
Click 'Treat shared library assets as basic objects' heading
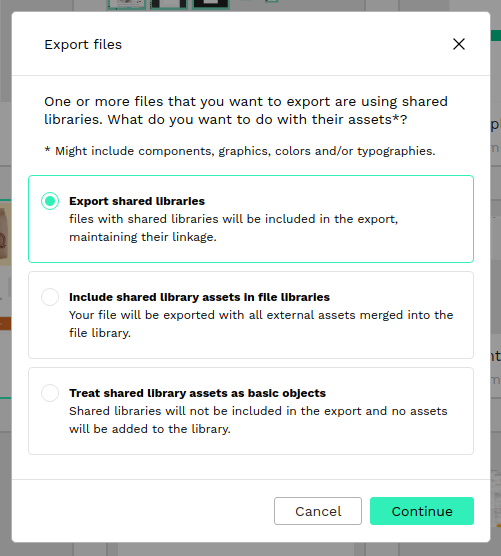pos(197,393)
